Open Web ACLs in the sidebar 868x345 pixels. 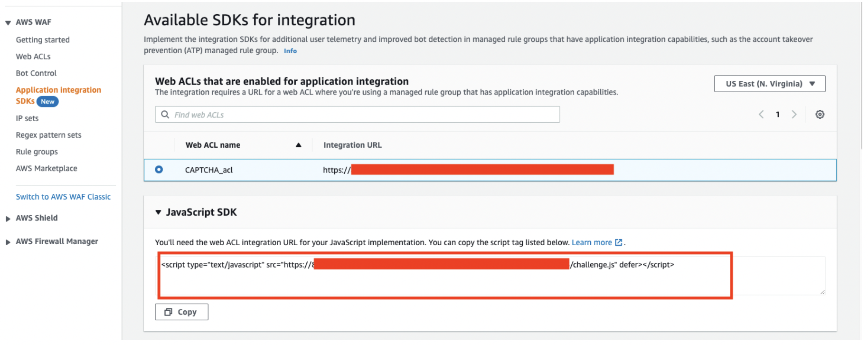click(33, 57)
